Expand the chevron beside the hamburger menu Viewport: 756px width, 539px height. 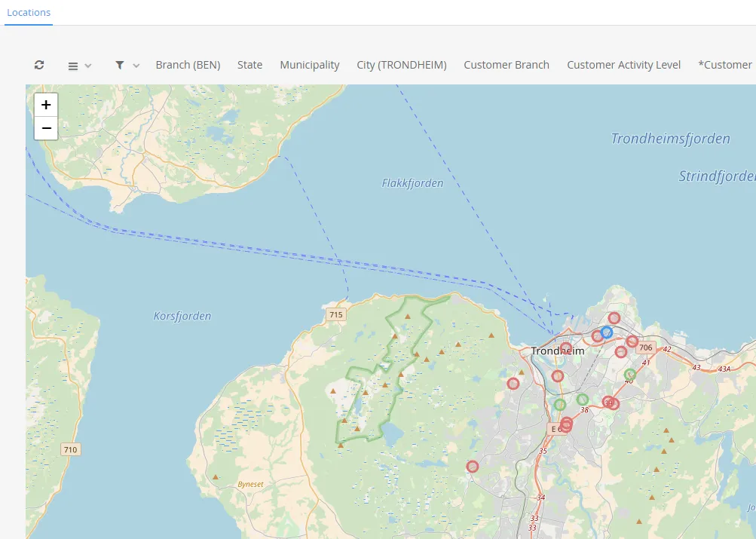pos(88,66)
